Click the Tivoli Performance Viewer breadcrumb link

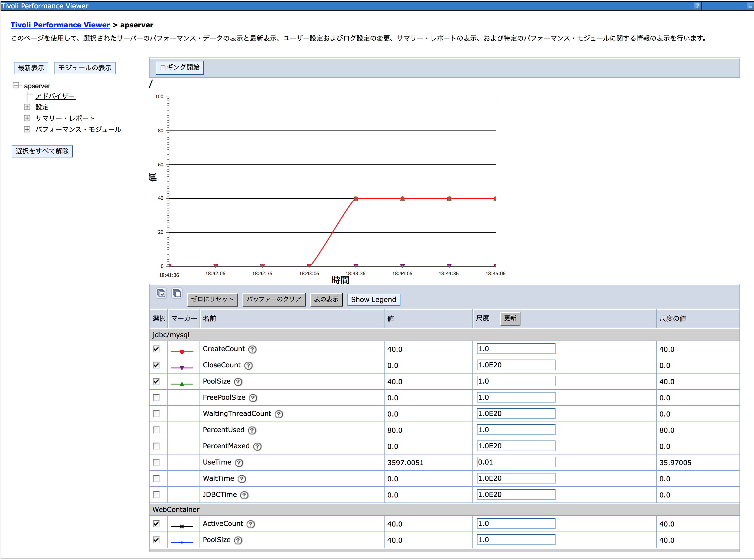[x=60, y=25]
